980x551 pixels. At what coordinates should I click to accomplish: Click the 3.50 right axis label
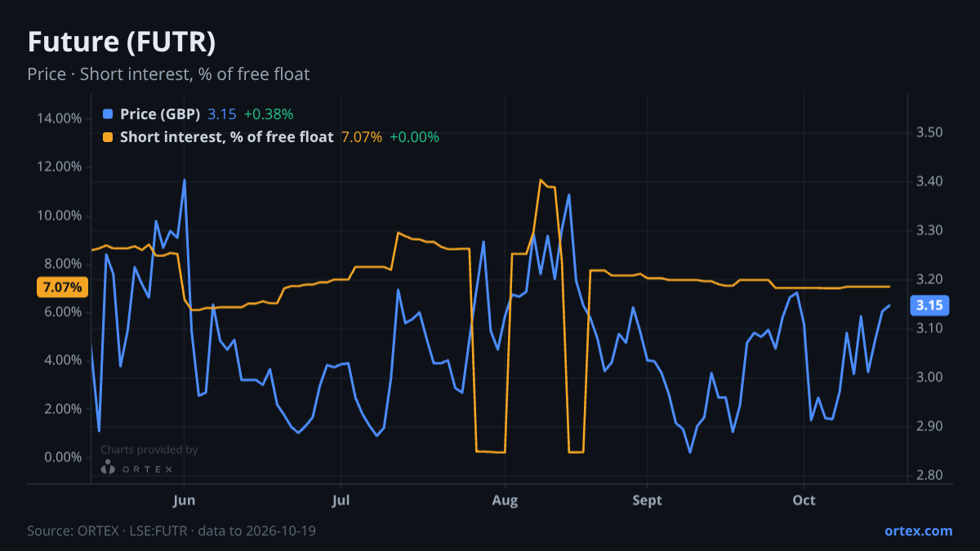(x=930, y=132)
